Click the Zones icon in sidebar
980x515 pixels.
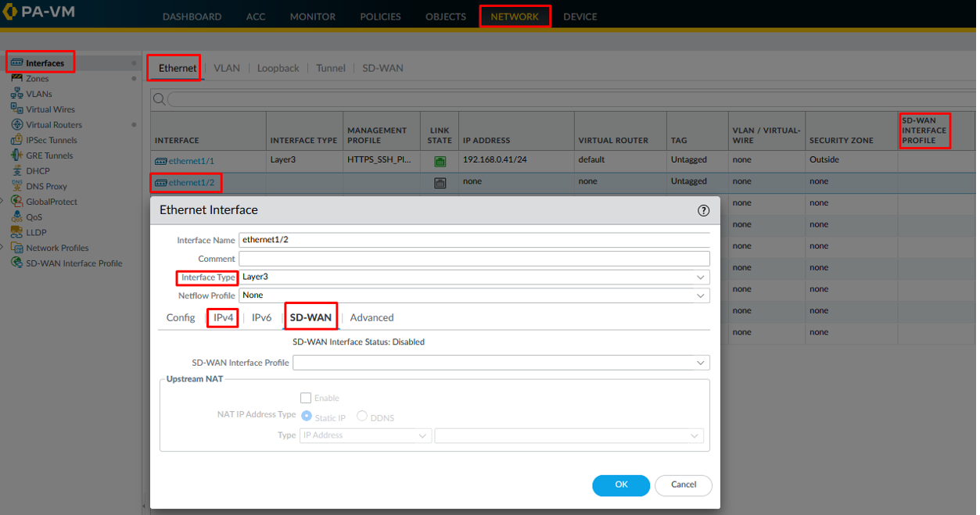coord(16,79)
